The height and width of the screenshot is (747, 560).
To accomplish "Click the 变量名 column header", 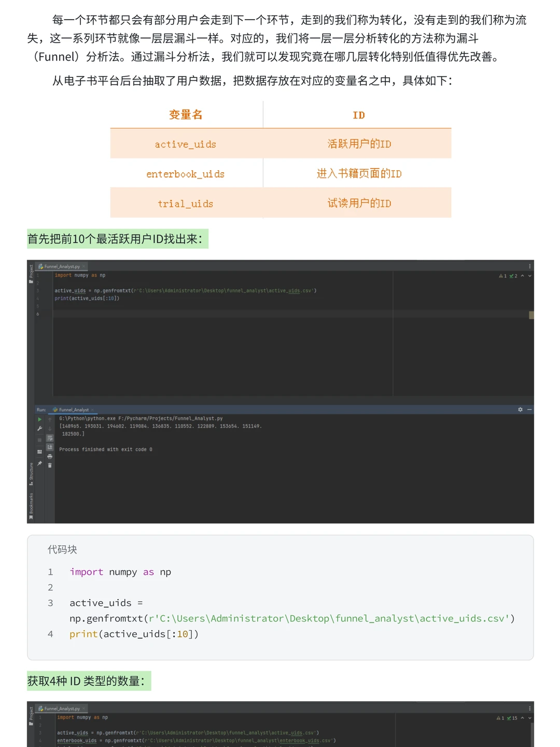I will (x=186, y=115).
